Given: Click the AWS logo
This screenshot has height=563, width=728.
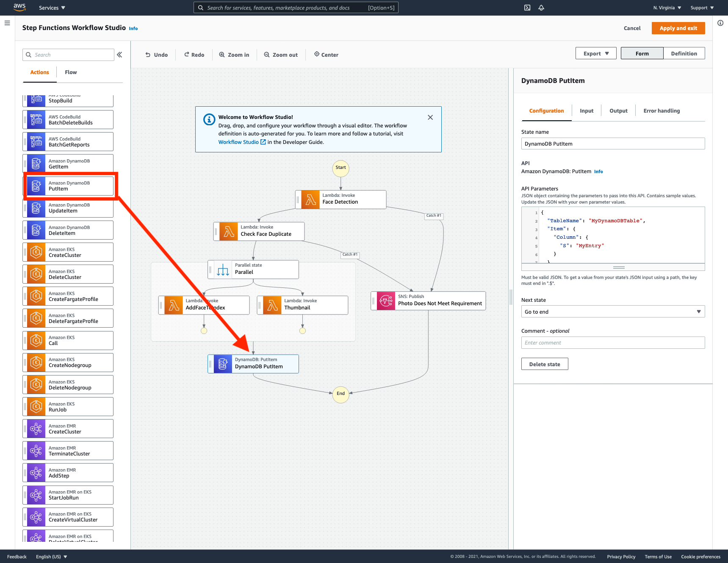Looking at the screenshot, I should click(19, 7).
